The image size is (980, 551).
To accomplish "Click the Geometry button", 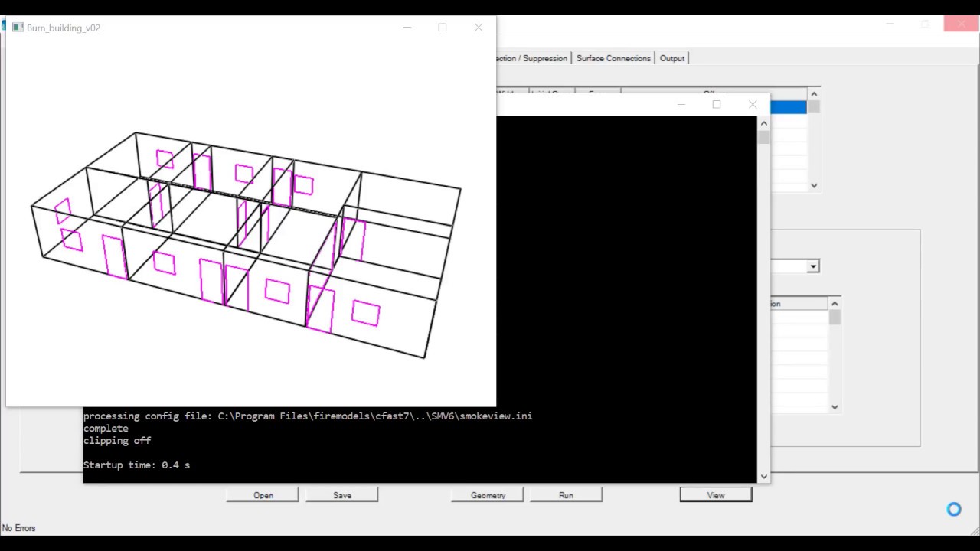I will (x=488, y=495).
